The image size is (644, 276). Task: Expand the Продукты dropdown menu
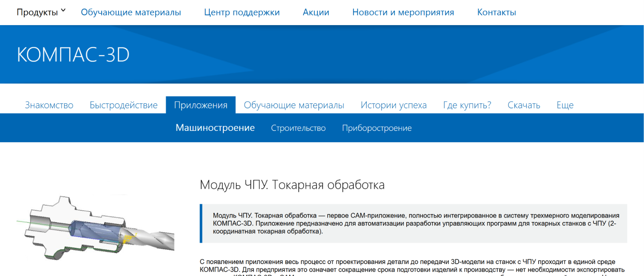41,12
